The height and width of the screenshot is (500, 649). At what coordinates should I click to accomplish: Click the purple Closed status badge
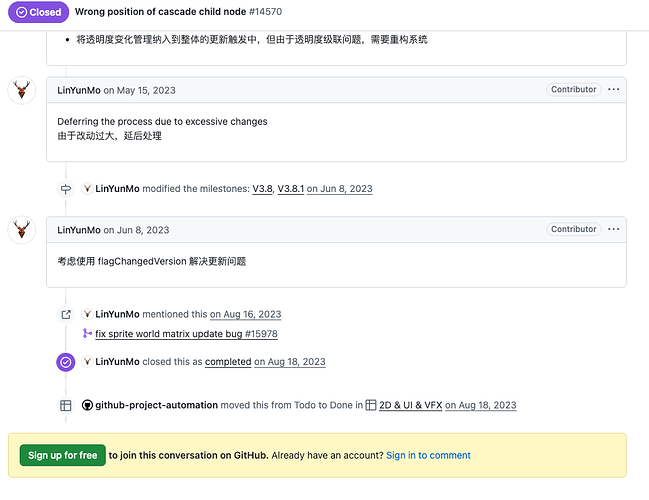pyautogui.click(x=37, y=12)
